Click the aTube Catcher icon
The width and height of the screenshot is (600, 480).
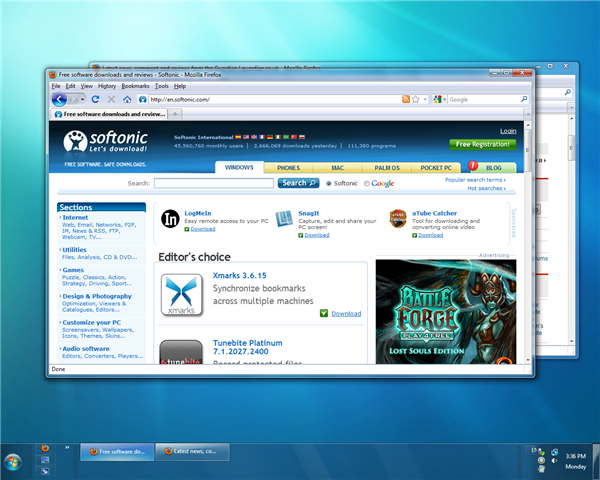(x=398, y=219)
